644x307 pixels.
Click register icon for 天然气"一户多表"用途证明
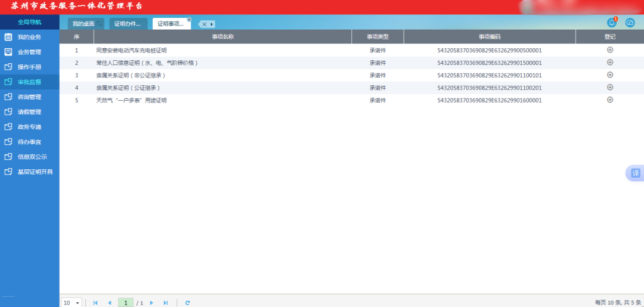pos(609,100)
